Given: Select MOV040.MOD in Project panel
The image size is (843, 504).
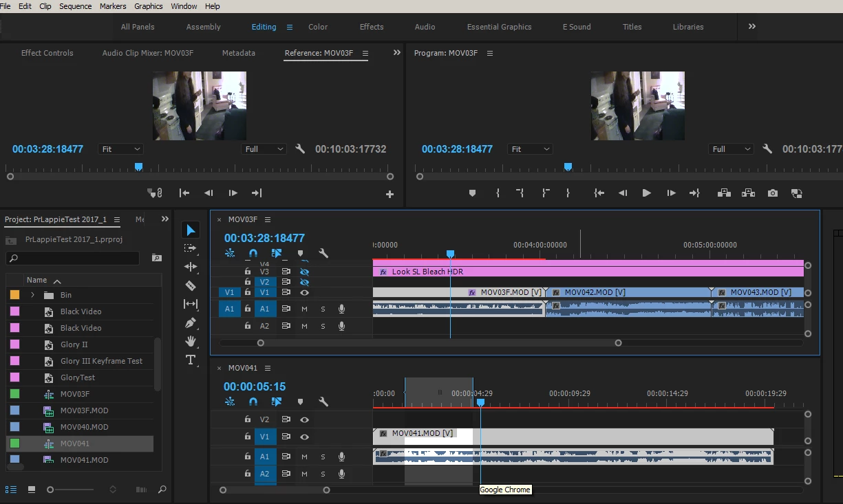Looking at the screenshot, I should tap(84, 427).
